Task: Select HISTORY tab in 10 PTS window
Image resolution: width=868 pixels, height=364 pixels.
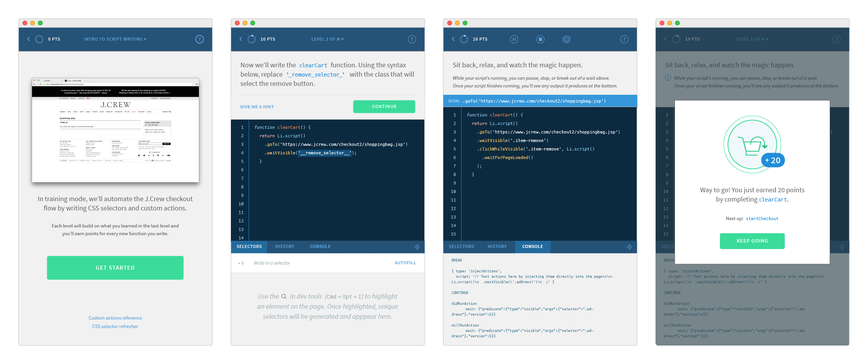Action: tap(285, 246)
